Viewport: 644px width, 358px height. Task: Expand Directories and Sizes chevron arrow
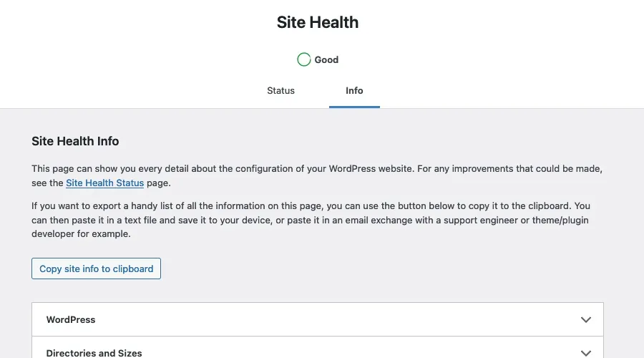tap(585, 353)
